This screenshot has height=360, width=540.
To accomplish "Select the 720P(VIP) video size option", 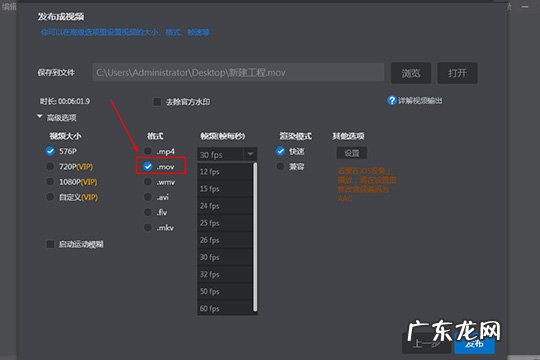I will [x=50, y=166].
